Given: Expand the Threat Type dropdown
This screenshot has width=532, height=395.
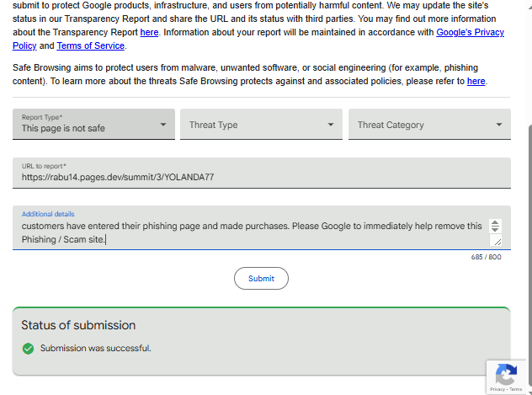Looking at the screenshot, I should point(261,125).
